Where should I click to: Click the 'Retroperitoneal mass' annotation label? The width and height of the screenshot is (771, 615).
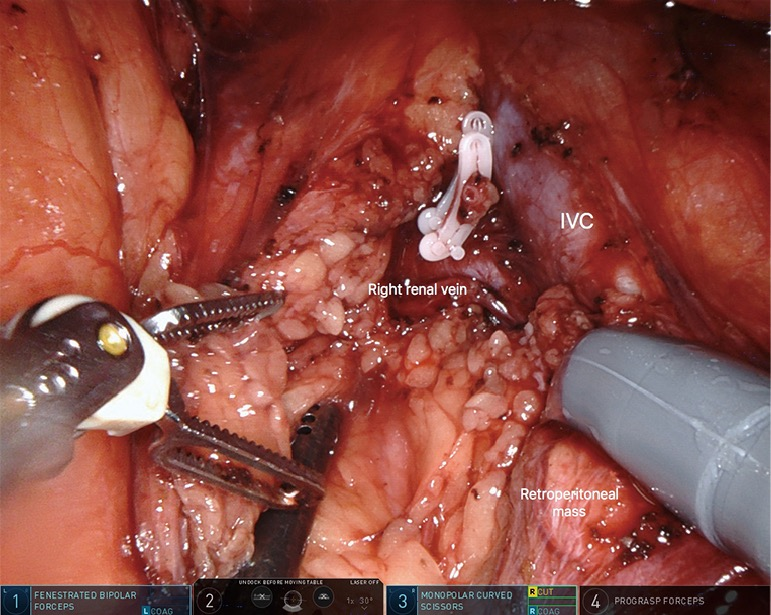(x=569, y=502)
